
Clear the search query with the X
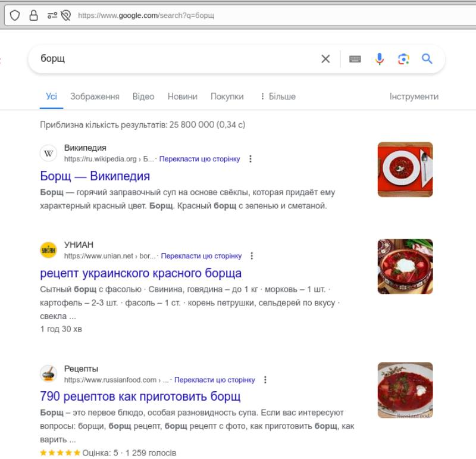pos(325,59)
